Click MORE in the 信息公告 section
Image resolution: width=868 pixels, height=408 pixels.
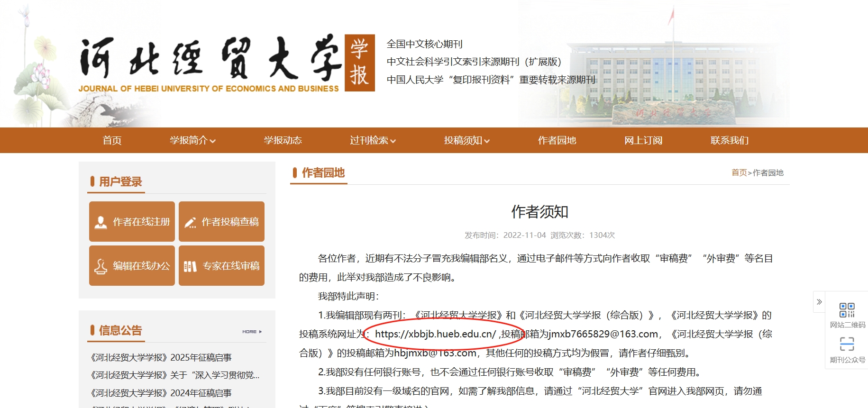(252, 332)
